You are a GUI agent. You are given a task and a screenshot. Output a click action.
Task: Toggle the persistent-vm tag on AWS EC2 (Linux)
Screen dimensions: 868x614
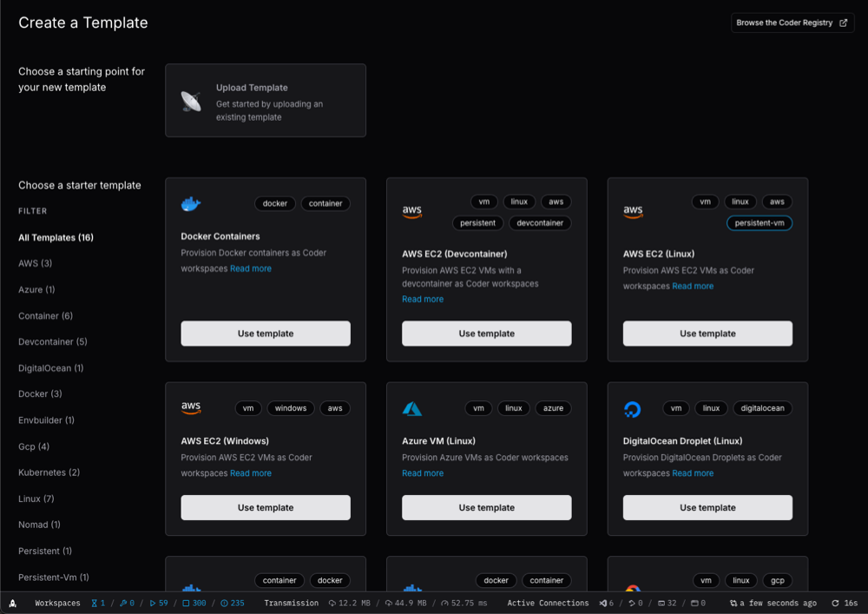[759, 222]
